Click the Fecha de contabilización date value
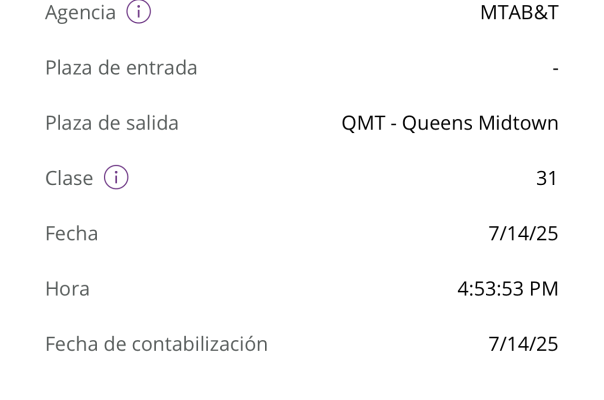 click(523, 344)
